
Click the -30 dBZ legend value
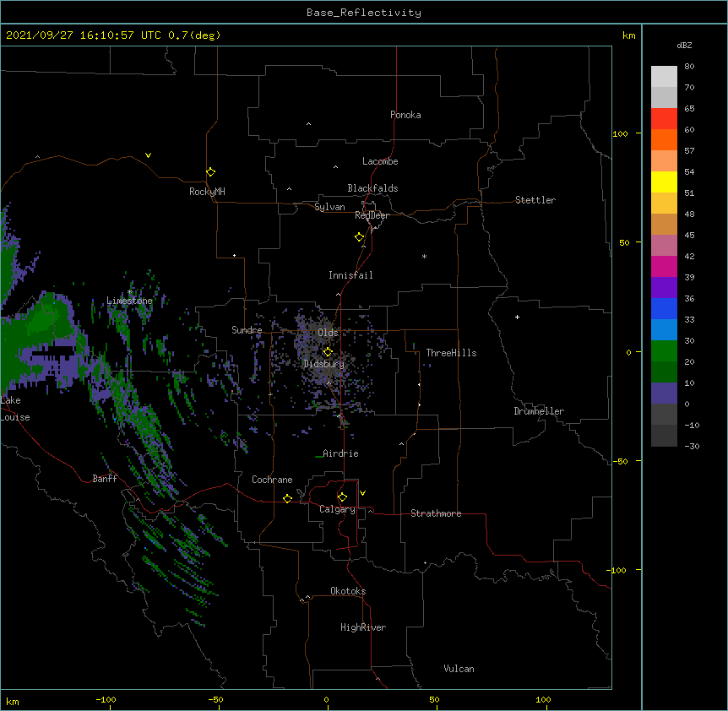click(692, 446)
